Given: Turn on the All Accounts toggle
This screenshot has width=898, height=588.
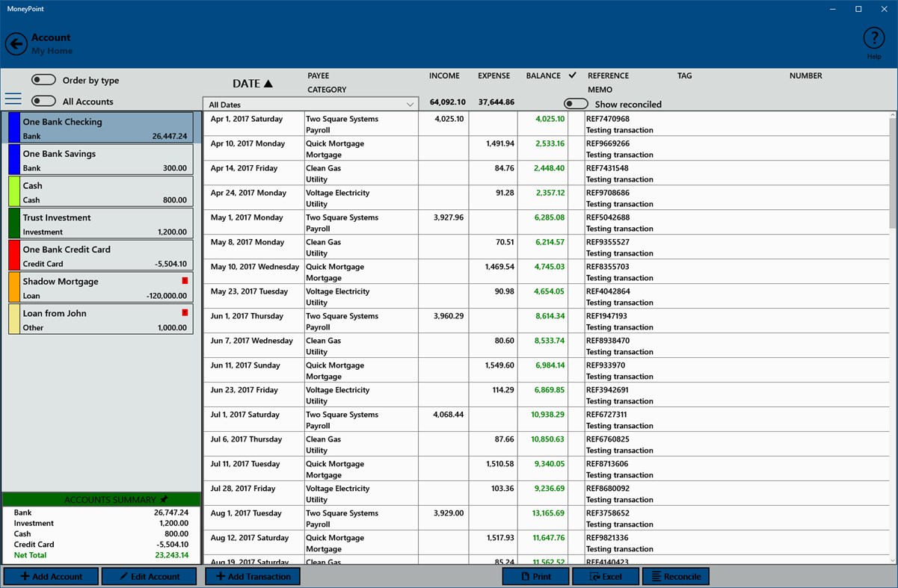Looking at the screenshot, I should (x=43, y=101).
